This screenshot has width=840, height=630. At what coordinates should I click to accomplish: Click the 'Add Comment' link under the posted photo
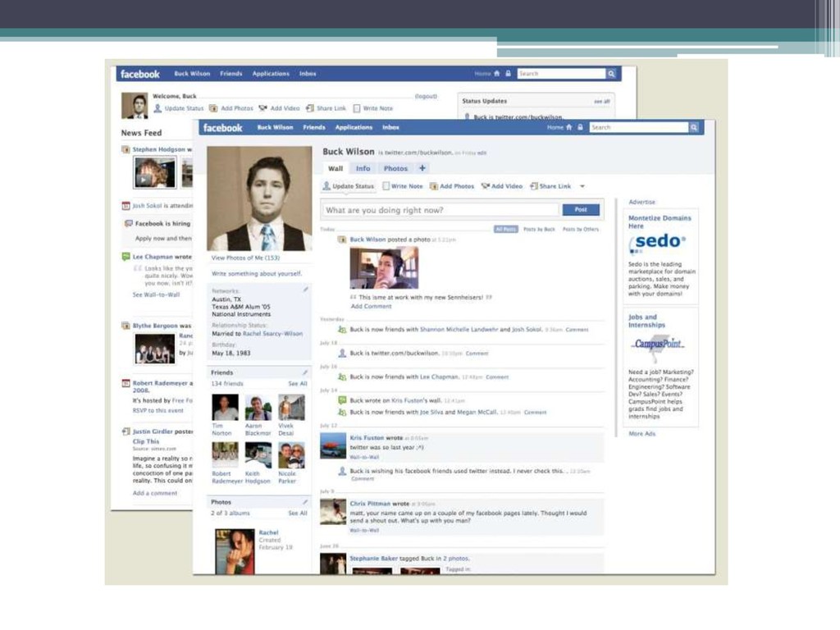click(x=372, y=307)
